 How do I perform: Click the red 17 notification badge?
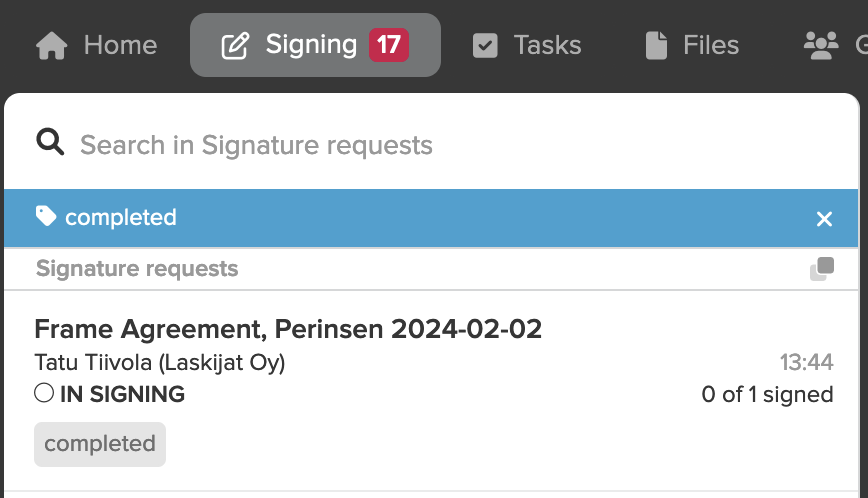pyautogui.click(x=389, y=45)
